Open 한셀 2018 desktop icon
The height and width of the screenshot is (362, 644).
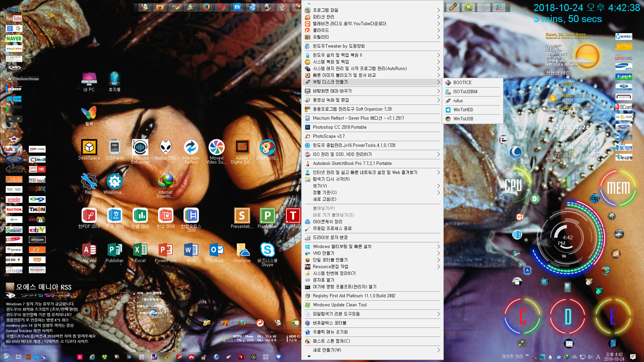140,218
